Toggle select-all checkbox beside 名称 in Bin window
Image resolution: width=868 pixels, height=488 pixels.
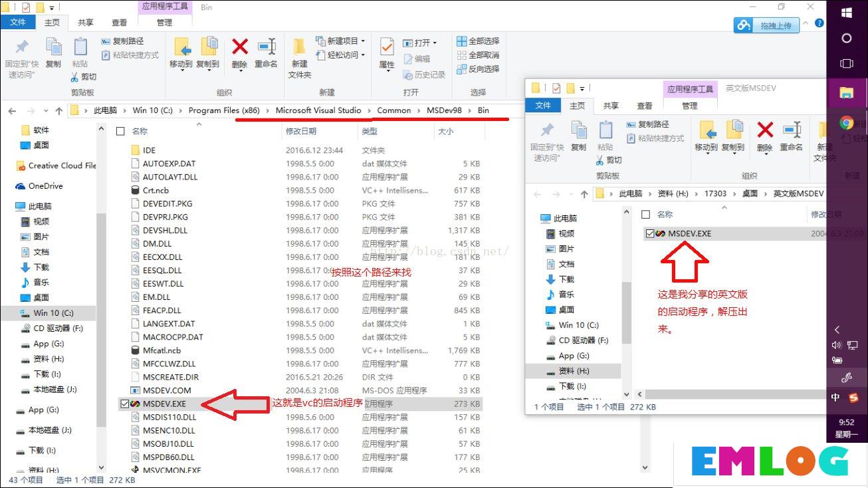click(x=120, y=131)
